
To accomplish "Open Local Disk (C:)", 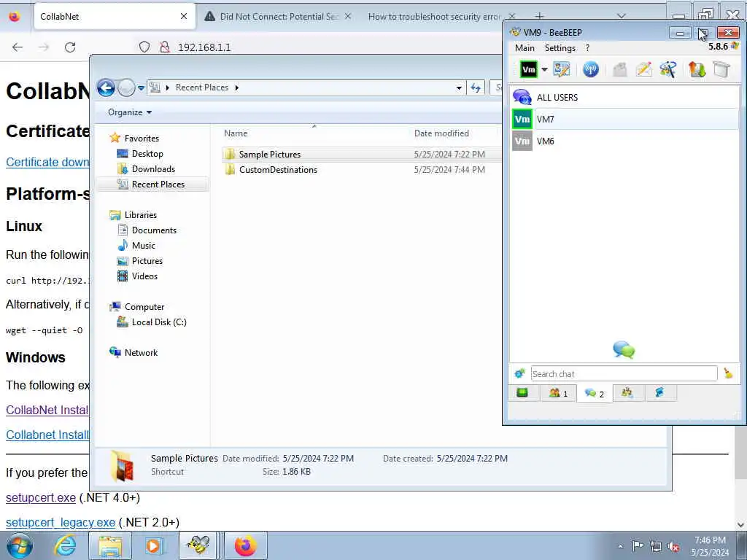I will pyautogui.click(x=159, y=322).
